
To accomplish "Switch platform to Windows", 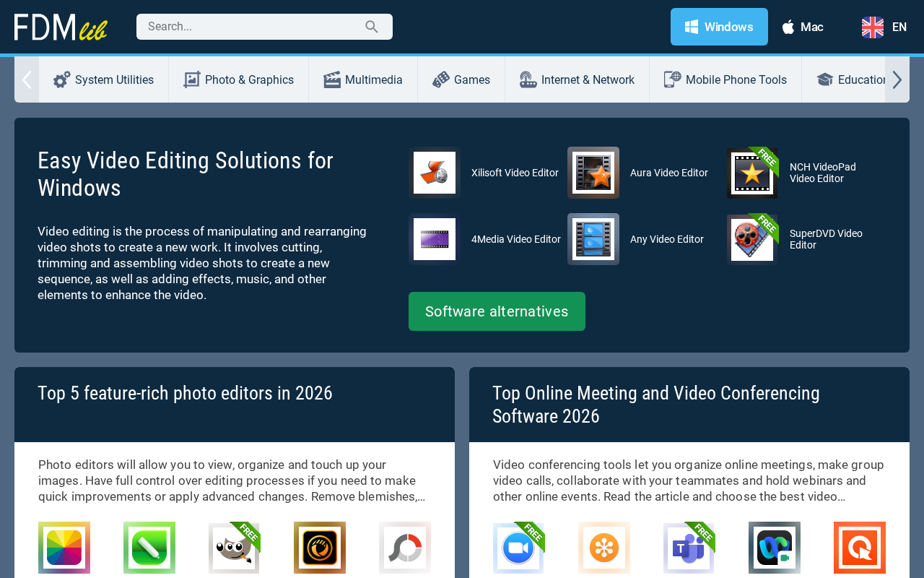I will [719, 27].
